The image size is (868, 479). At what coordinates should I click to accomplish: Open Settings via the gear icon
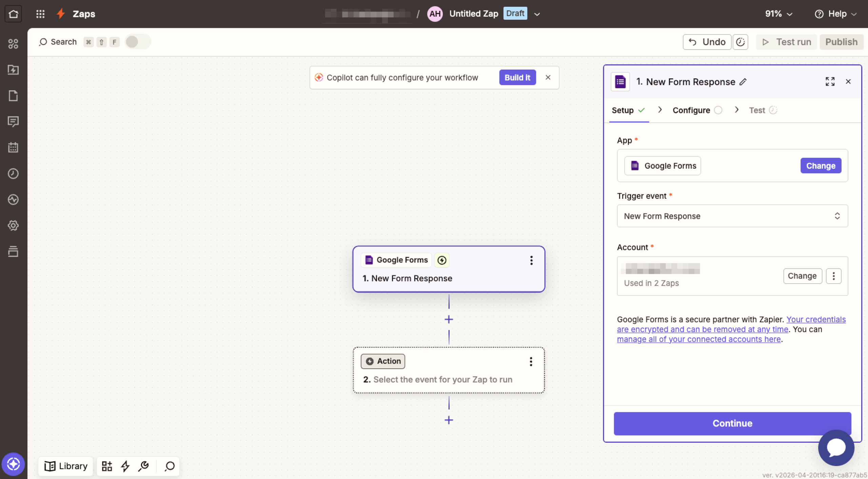coord(14,225)
